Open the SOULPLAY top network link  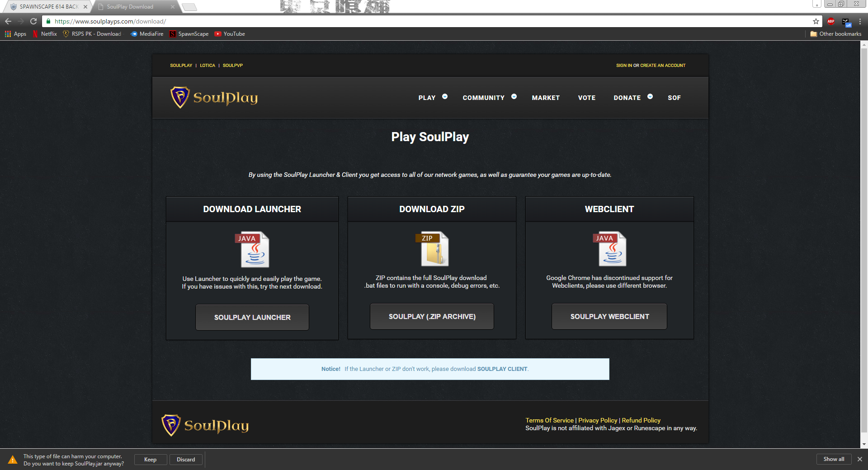tap(181, 66)
